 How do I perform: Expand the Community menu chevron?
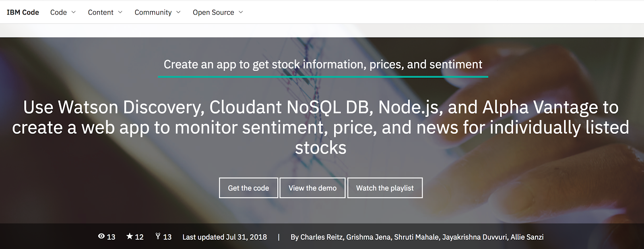coord(178,12)
